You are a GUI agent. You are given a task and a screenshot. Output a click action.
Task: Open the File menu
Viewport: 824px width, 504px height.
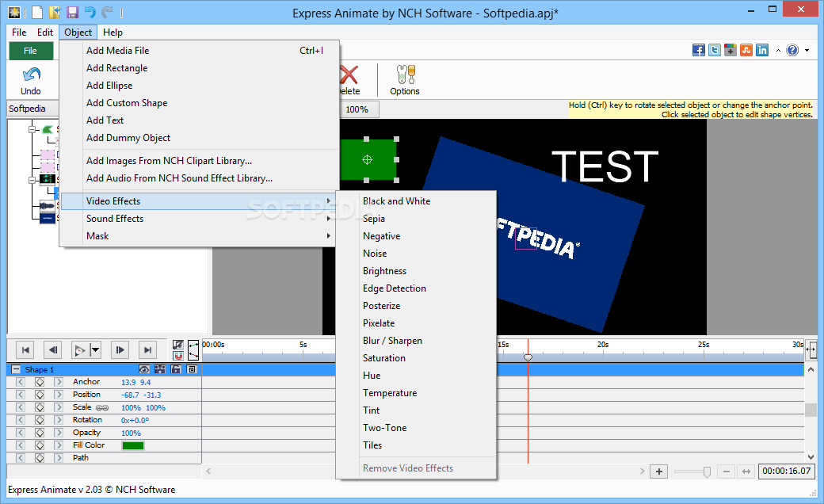[19, 32]
